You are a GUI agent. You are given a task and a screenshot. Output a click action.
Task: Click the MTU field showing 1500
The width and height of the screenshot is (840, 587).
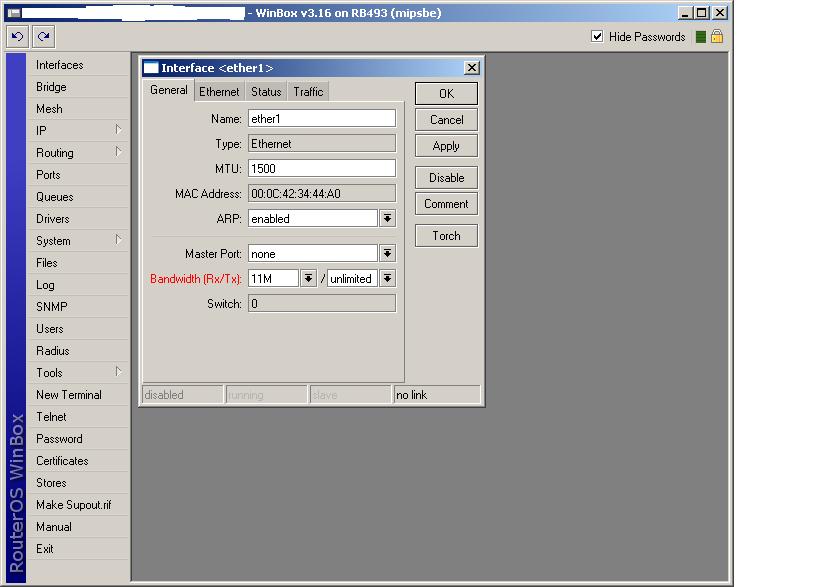321,168
